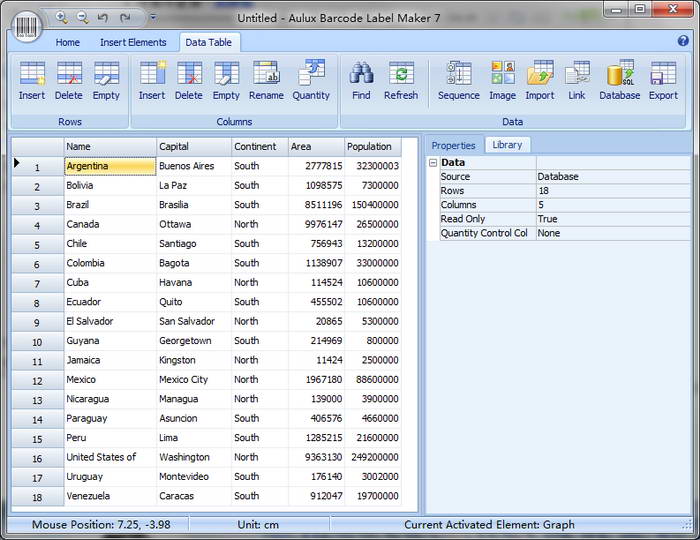Viewport: 700px width, 540px height.
Task: Select row header number 18
Action: tap(38, 497)
